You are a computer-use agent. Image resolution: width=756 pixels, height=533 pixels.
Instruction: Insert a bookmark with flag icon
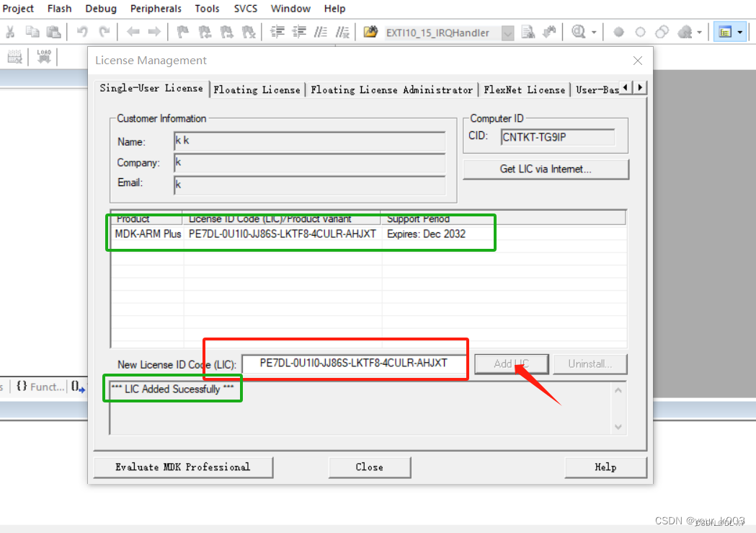coord(183,32)
